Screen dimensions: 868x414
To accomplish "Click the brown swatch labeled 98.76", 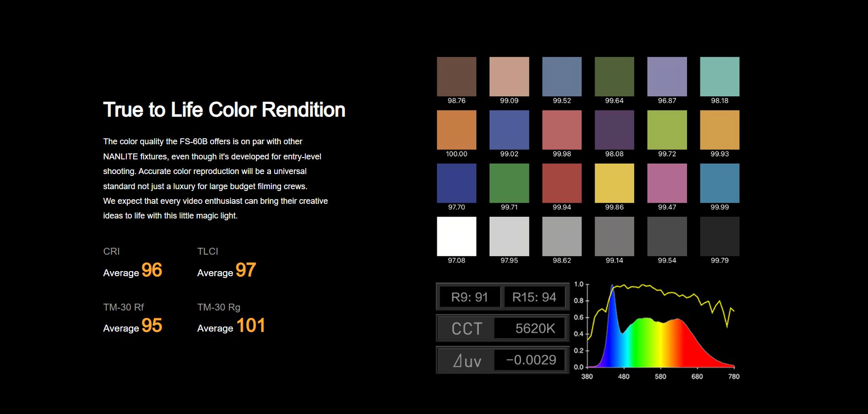I will (456, 76).
